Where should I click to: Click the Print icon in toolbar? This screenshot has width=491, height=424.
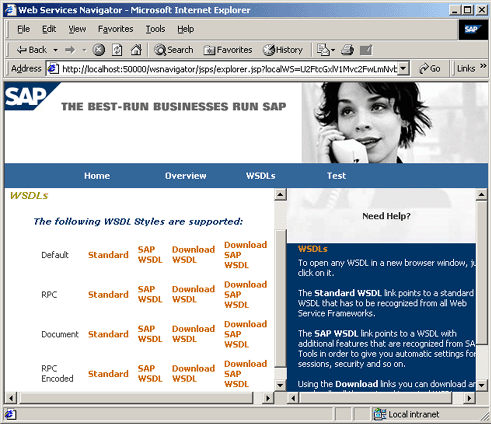coord(347,50)
